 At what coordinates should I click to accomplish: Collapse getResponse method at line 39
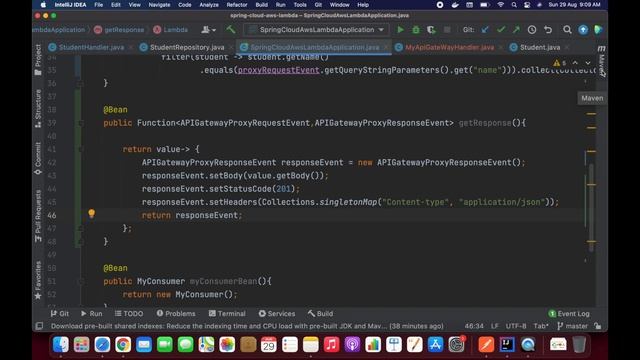tap(80, 123)
